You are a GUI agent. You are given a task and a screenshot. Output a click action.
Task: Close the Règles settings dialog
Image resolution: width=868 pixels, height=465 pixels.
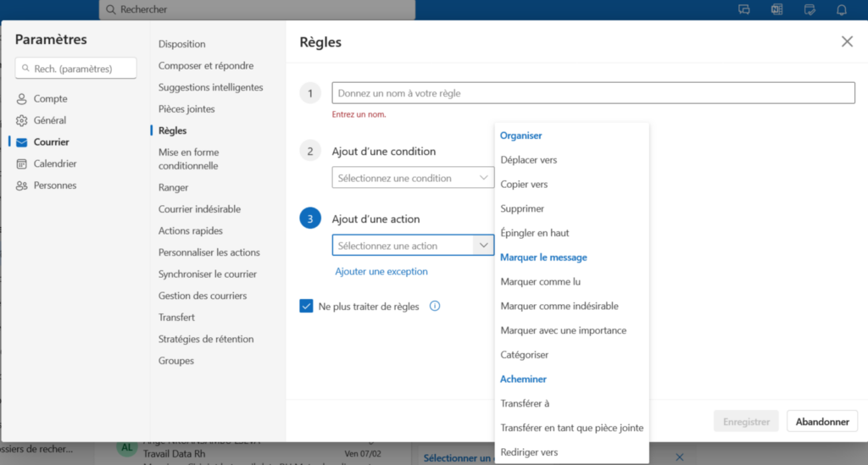click(847, 42)
